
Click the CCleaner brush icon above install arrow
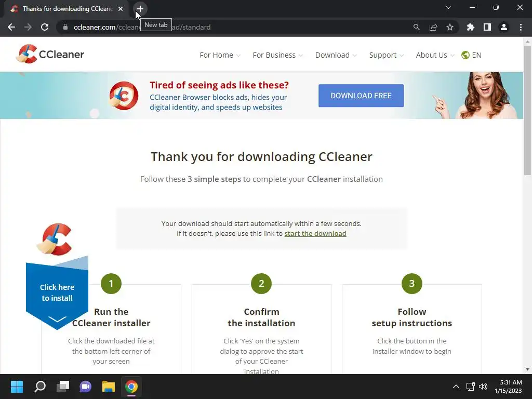[x=54, y=239]
